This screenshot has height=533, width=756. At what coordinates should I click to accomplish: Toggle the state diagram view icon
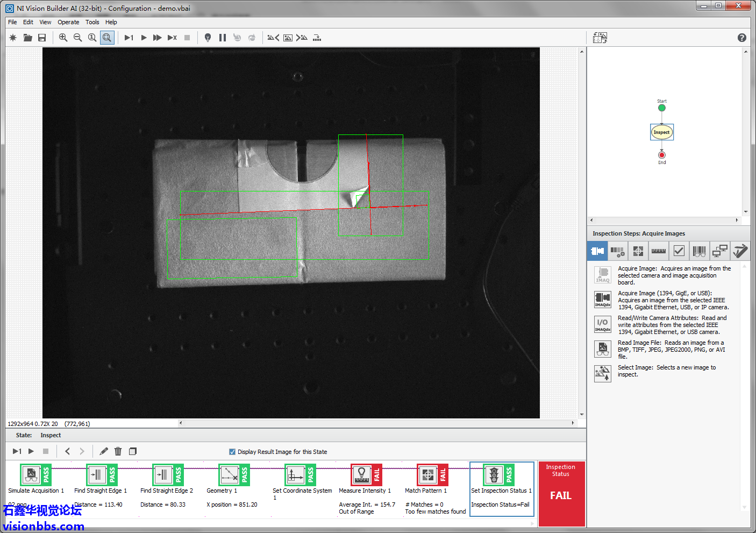coord(600,38)
